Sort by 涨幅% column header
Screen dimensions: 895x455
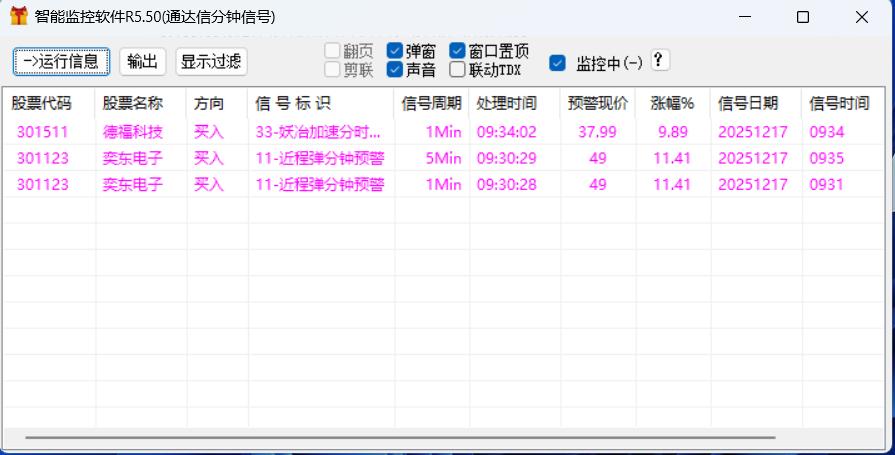673,103
